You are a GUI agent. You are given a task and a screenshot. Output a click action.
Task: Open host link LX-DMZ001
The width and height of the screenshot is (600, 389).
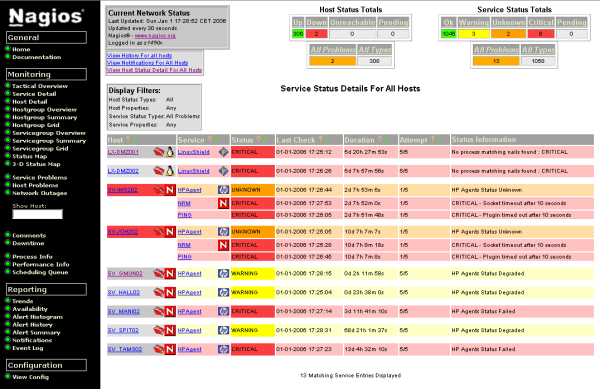click(123, 152)
